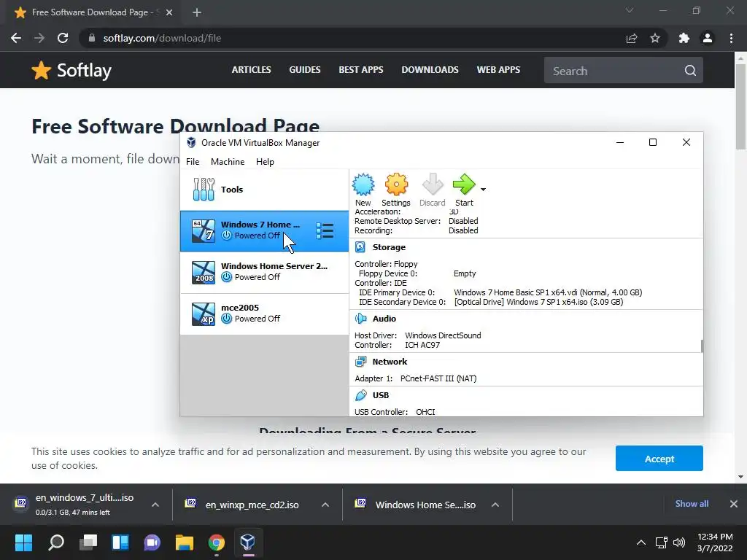Open the tab search chevron in Chrome
Viewport: 747px width, 560px height.
[630, 10]
